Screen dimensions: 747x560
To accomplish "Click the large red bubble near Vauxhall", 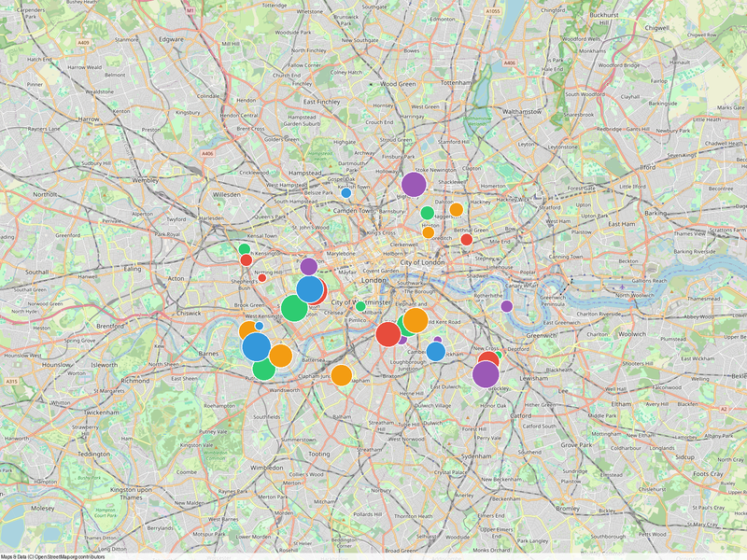I will (x=388, y=334).
